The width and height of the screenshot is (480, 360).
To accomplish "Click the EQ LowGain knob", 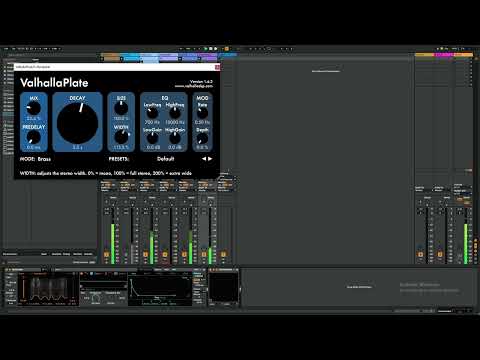I will tap(152, 138).
